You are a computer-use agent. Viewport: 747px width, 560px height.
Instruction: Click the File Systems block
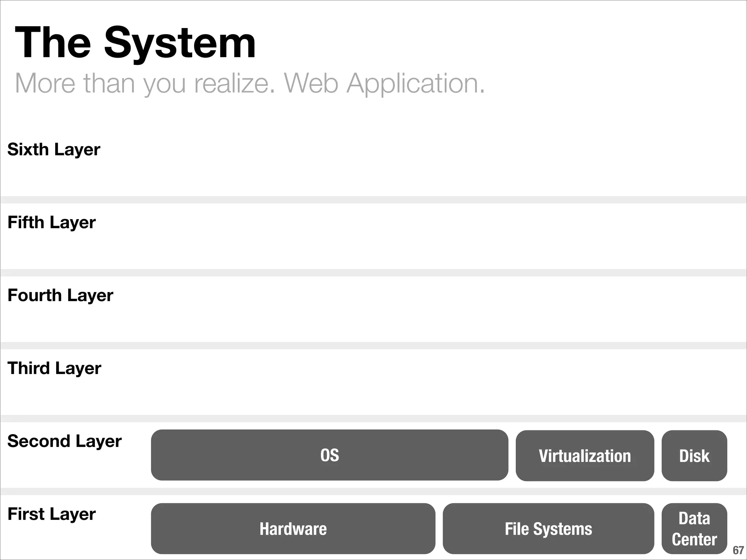tap(548, 529)
